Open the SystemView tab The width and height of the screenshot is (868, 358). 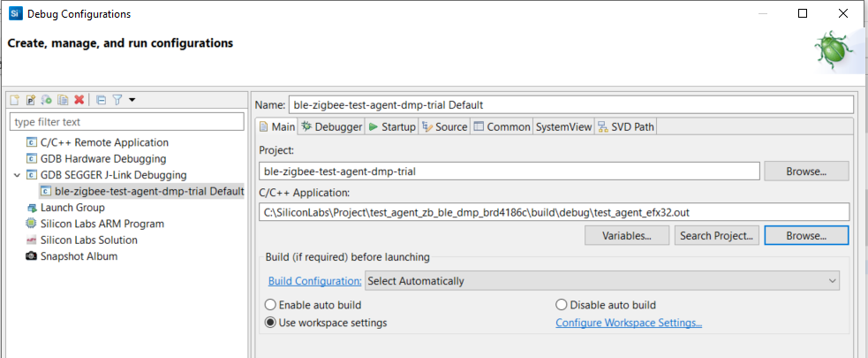[x=563, y=127]
